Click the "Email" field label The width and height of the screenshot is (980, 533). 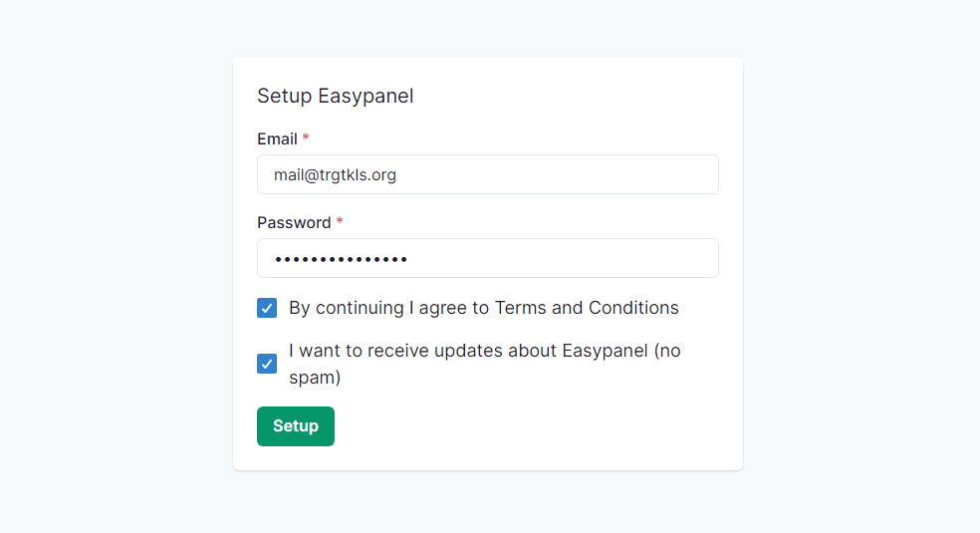277,138
